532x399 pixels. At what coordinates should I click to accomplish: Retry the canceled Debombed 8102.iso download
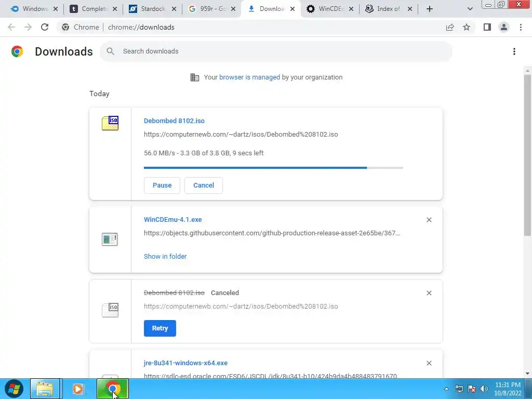tap(160, 328)
